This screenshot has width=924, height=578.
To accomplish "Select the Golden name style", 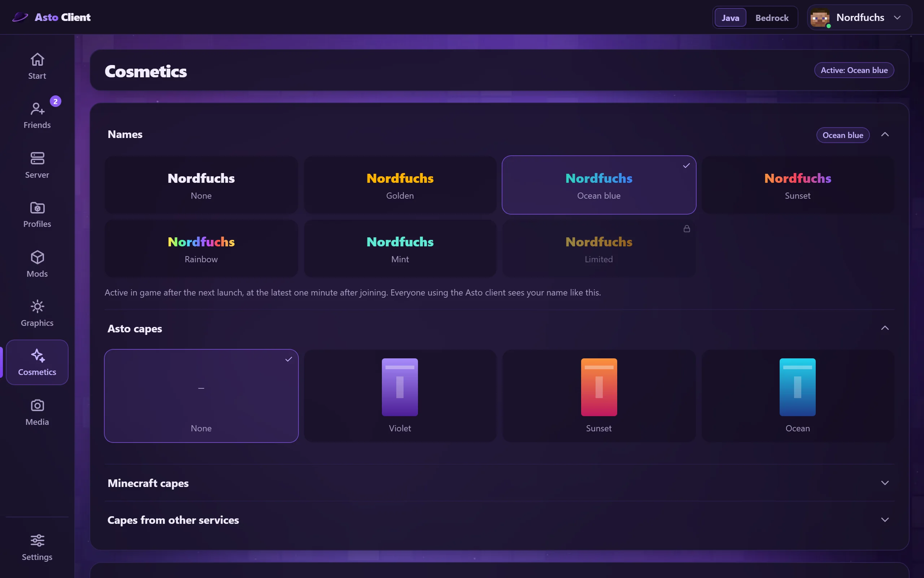I will pos(400,185).
